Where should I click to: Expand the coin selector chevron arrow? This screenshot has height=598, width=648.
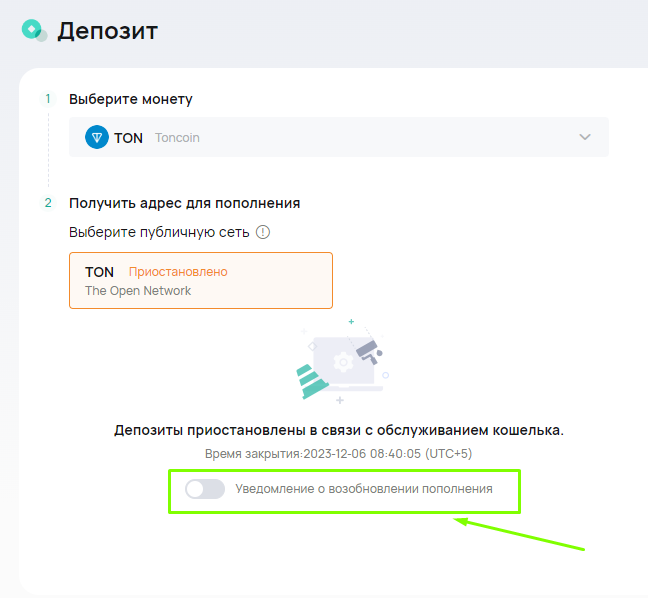click(585, 138)
